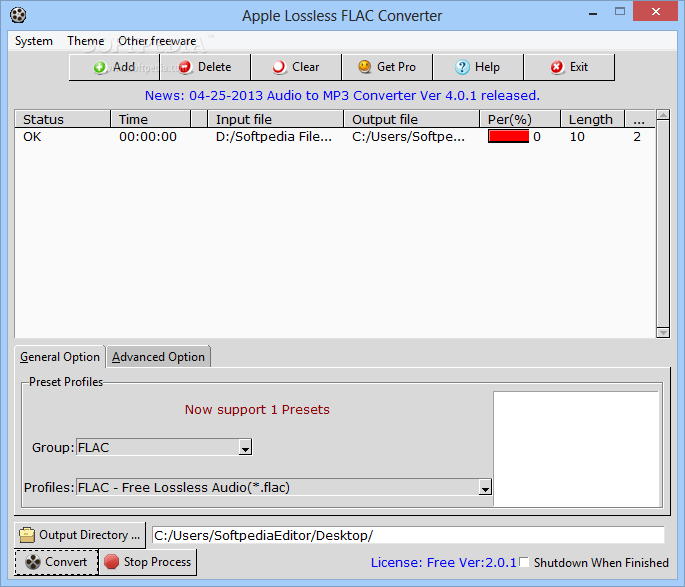Select the OK status cell

point(32,137)
